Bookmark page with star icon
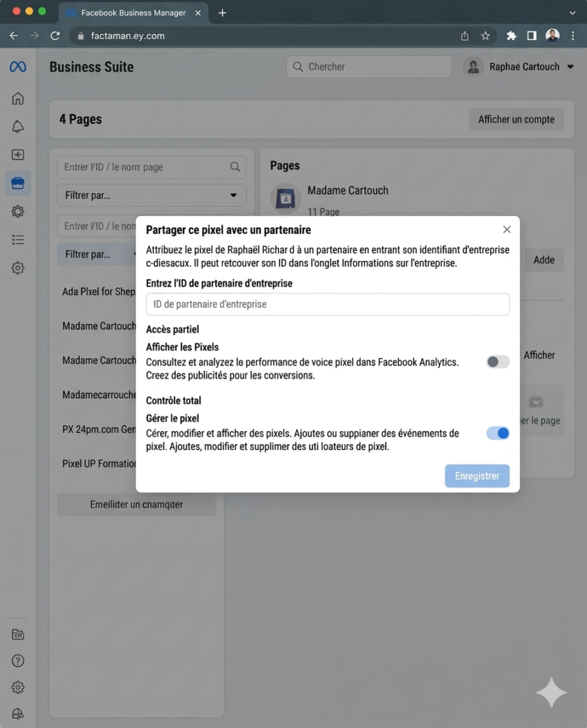Viewport: 587px width, 728px height. click(485, 36)
